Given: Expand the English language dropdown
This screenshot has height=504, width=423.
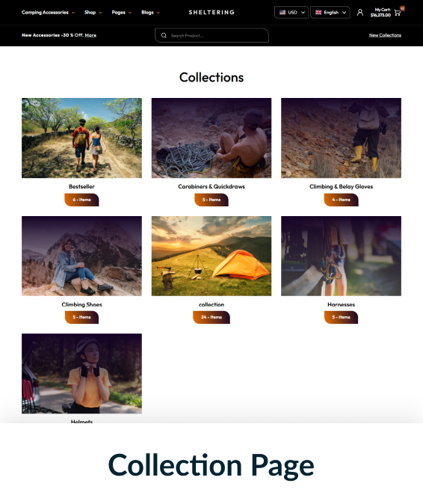Looking at the screenshot, I should point(330,13).
